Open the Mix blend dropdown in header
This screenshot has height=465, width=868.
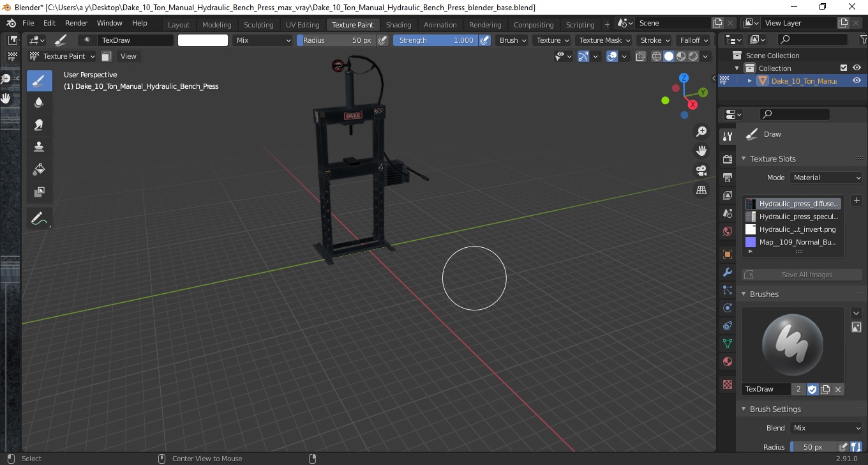[262, 40]
